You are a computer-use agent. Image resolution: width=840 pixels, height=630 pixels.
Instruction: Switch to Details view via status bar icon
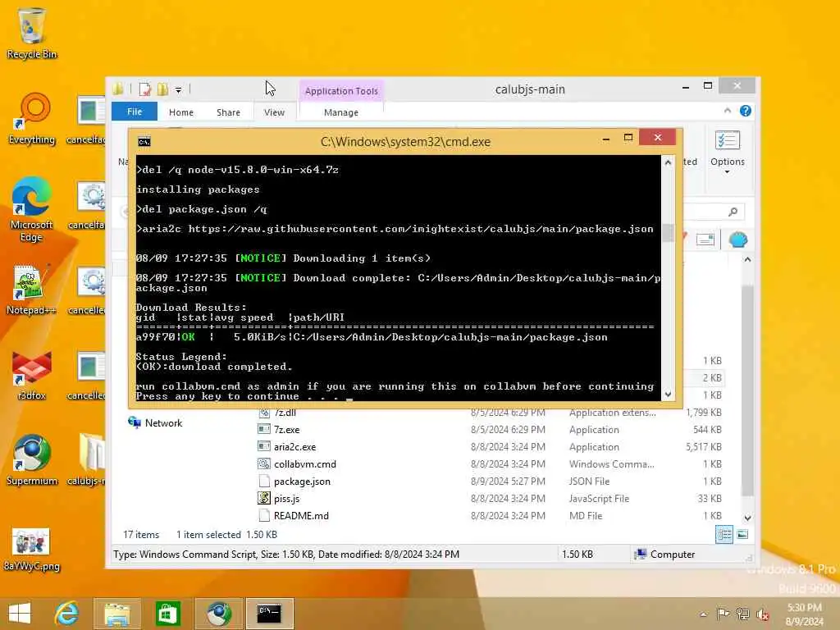(724, 534)
